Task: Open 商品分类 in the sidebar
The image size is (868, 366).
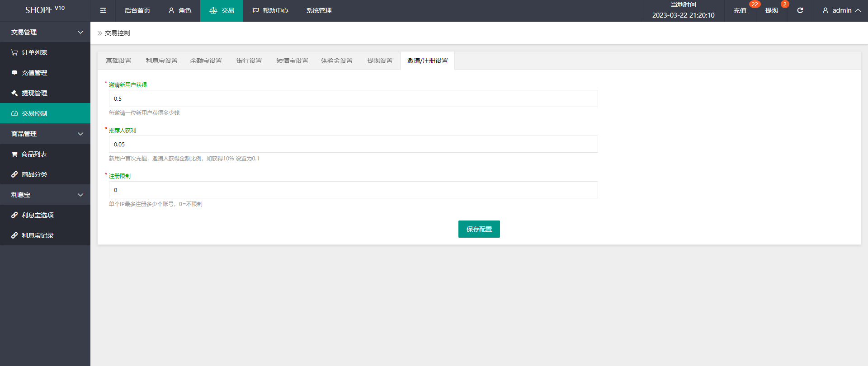Action: pos(34,174)
